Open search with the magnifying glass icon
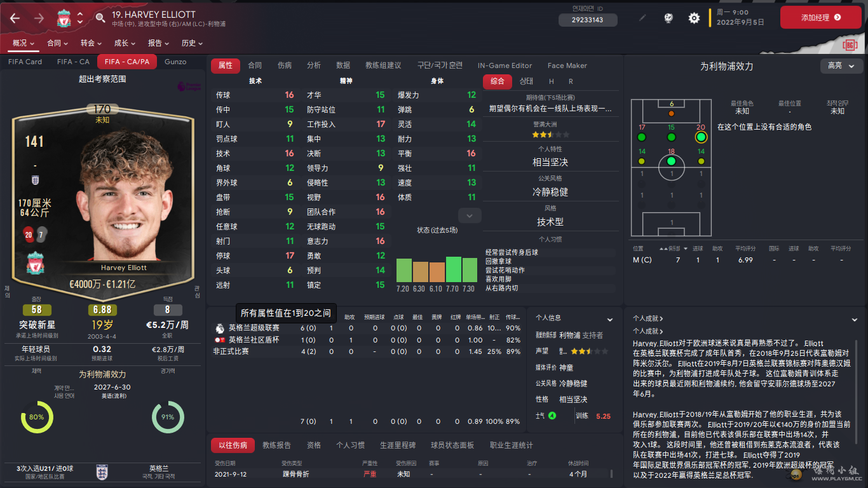Image resolution: width=868 pixels, height=488 pixels. (x=100, y=18)
